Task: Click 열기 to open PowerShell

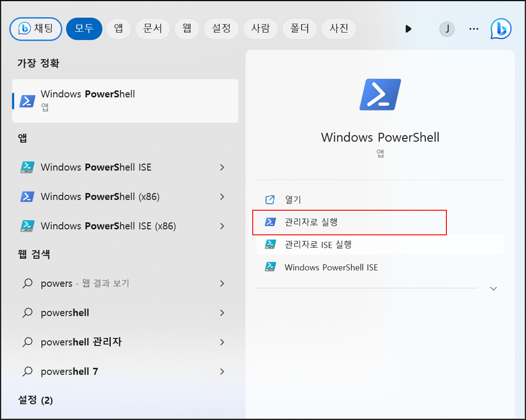Action: (x=380, y=199)
